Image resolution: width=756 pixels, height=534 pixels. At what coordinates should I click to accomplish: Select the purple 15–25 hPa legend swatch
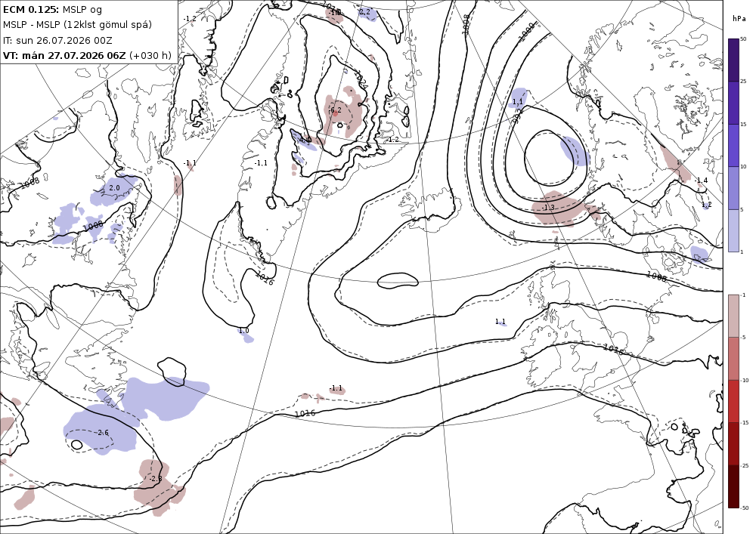point(733,103)
